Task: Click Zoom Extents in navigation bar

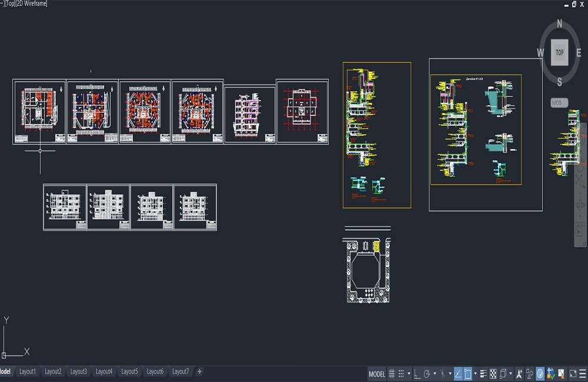Action: (580, 182)
